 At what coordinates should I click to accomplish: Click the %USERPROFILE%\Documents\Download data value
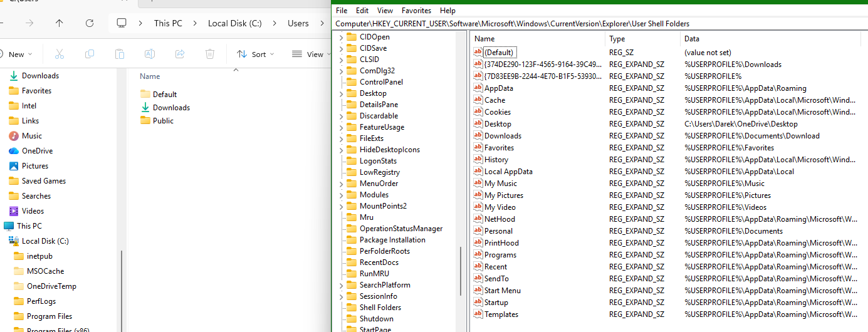(752, 136)
